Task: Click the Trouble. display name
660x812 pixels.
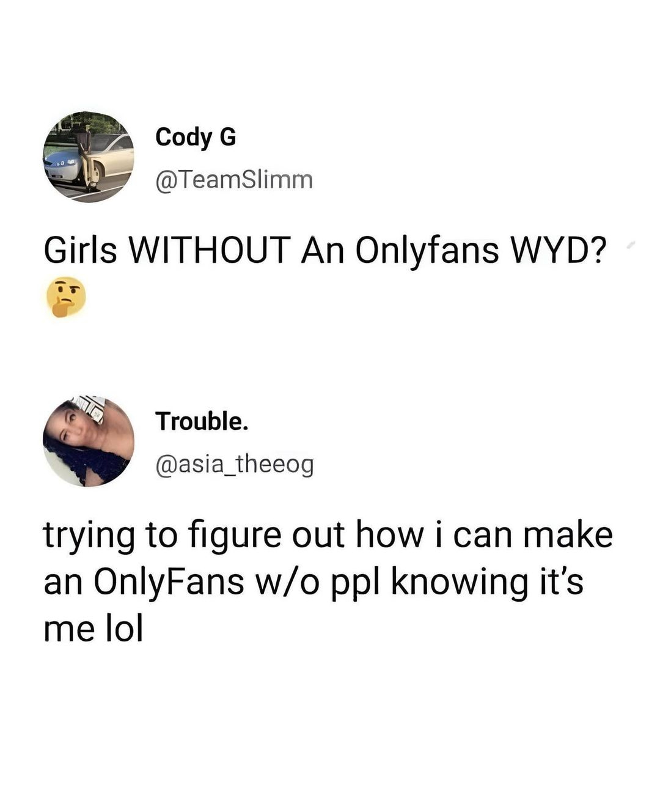Action: pos(202,421)
